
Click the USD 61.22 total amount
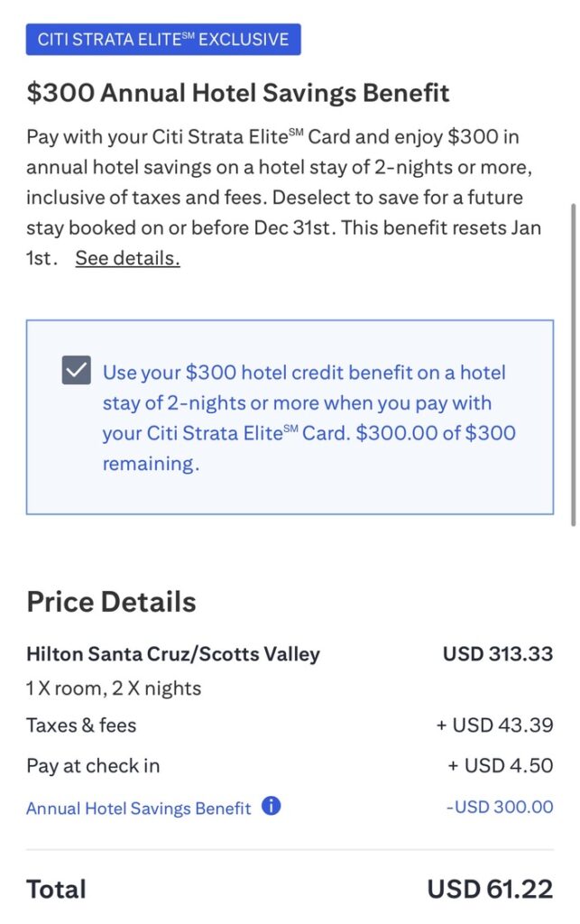point(490,889)
